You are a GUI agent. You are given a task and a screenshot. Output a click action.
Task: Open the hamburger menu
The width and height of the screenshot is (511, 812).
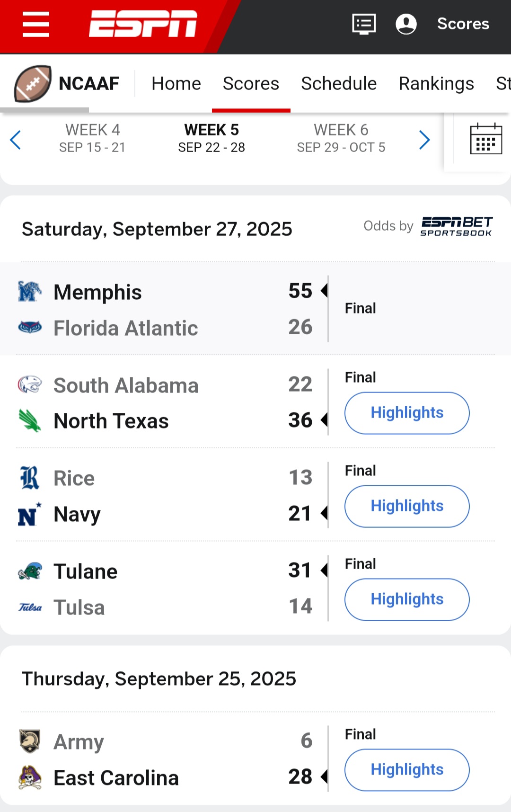36,25
